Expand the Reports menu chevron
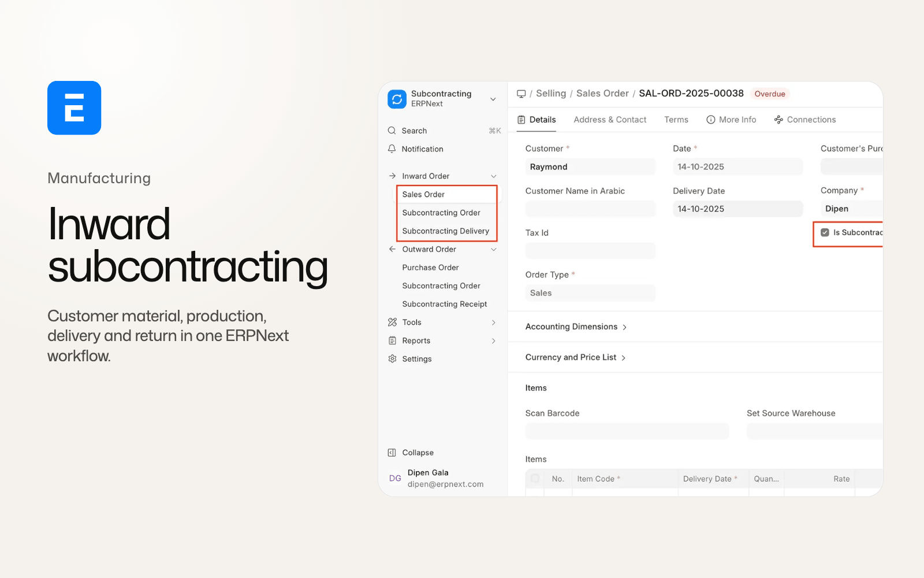The height and width of the screenshot is (578, 924). click(x=494, y=341)
